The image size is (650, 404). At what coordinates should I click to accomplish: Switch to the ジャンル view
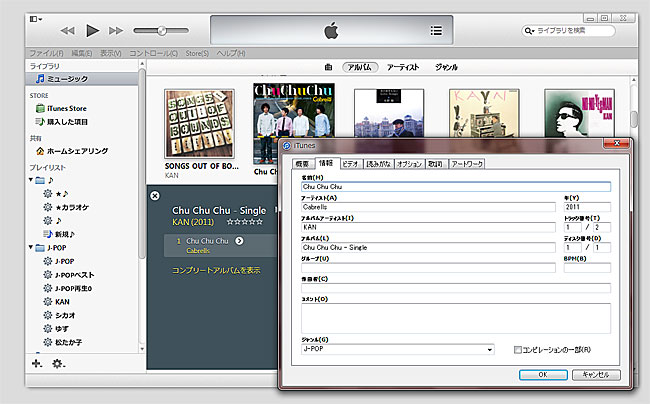click(446, 67)
